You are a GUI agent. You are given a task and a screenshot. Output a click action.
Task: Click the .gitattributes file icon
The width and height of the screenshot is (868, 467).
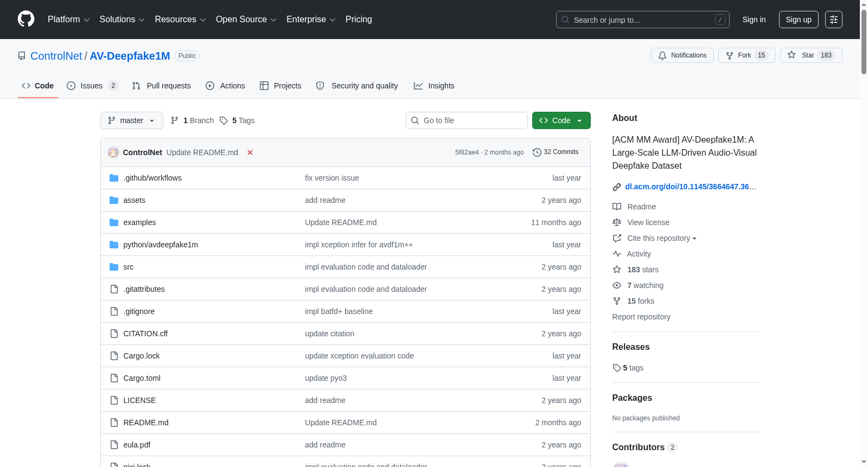tap(114, 289)
